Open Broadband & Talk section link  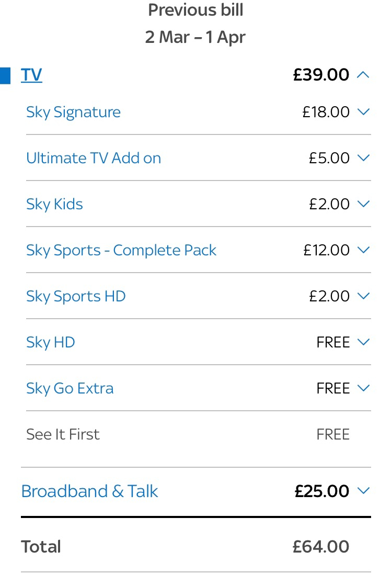point(89,491)
